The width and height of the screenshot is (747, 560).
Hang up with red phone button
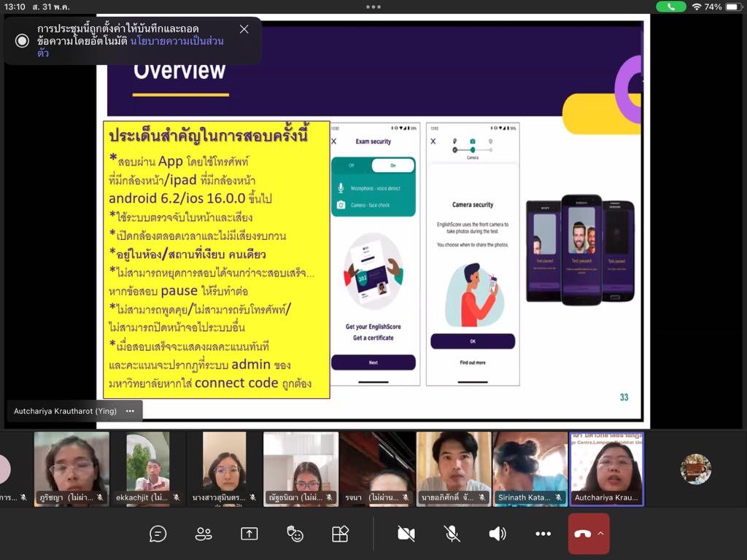pyautogui.click(x=582, y=534)
